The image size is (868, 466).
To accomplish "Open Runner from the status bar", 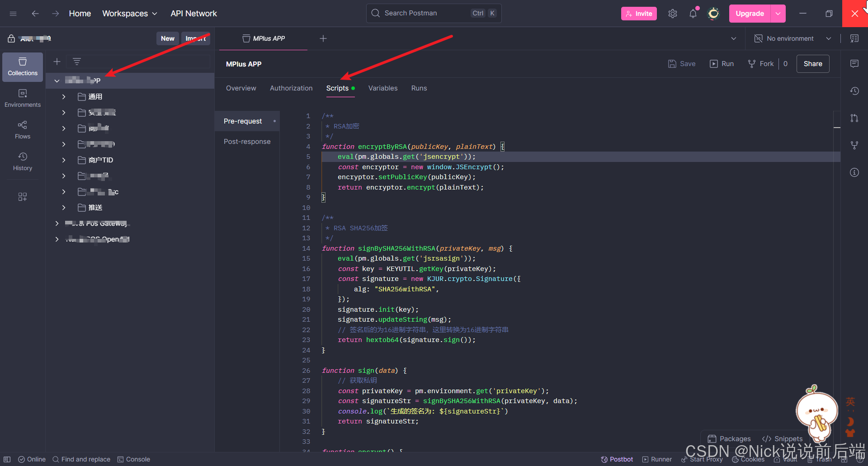I will click(657, 459).
